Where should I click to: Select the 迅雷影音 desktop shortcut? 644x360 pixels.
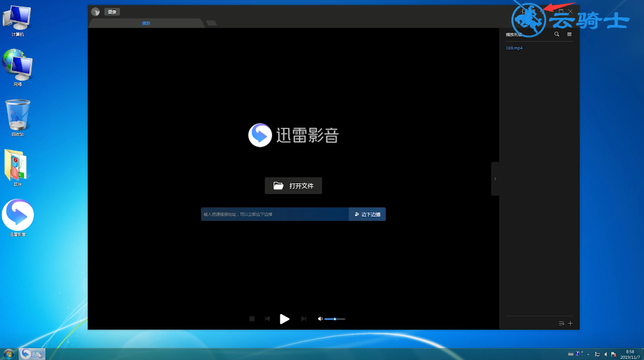[18, 218]
